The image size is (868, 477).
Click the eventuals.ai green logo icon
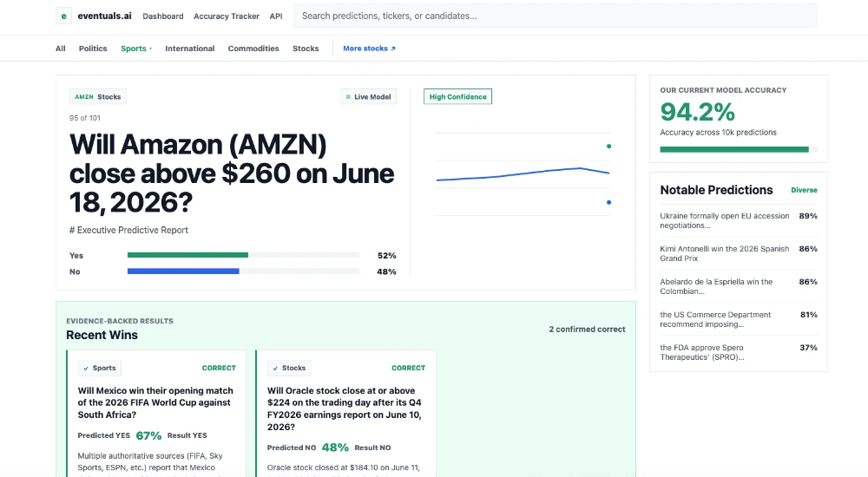coord(63,16)
